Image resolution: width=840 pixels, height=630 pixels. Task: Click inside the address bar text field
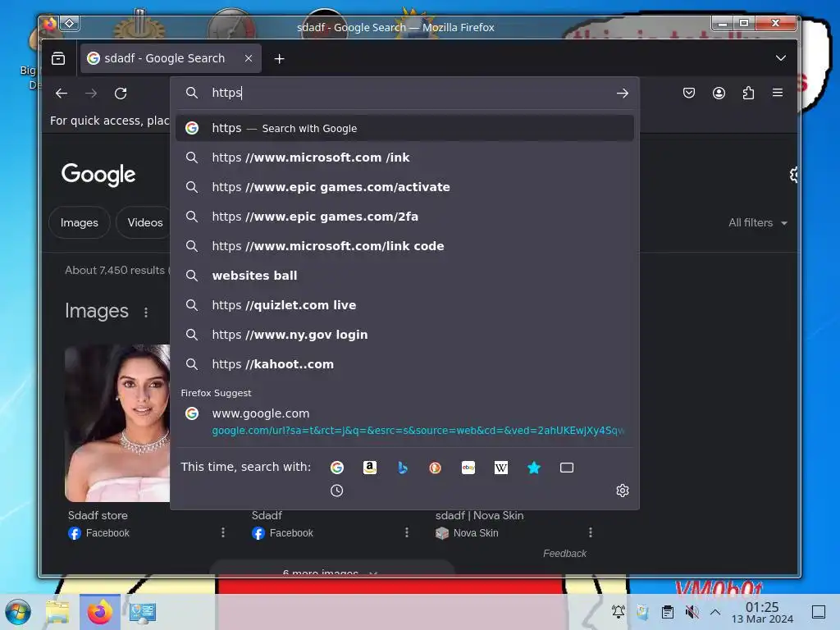(407, 93)
